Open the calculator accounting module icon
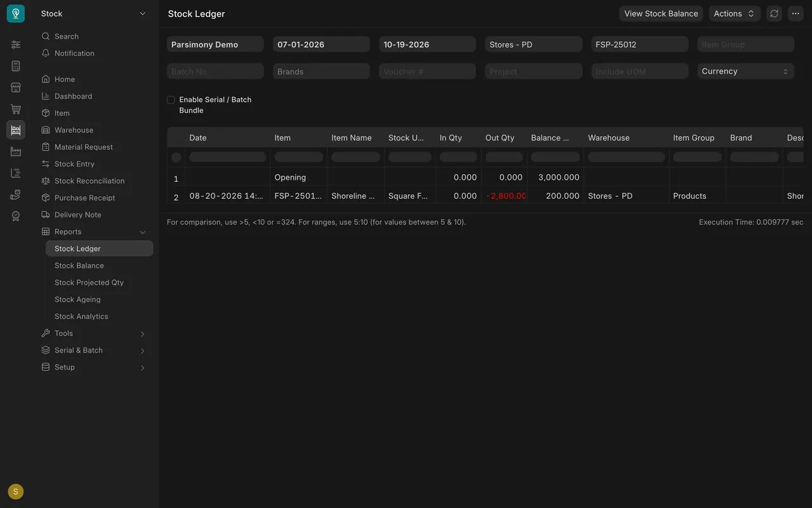The image size is (812, 508). (x=16, y=66)
